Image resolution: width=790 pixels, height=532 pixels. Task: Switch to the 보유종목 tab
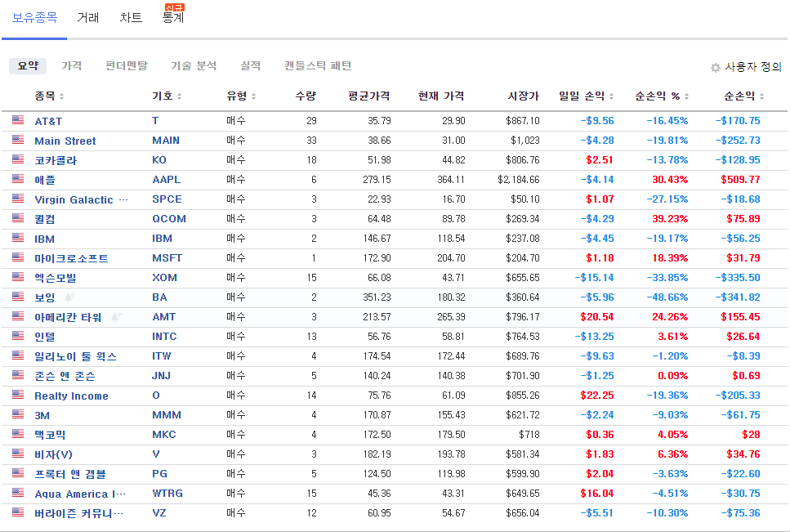click(x=34, y=18)
